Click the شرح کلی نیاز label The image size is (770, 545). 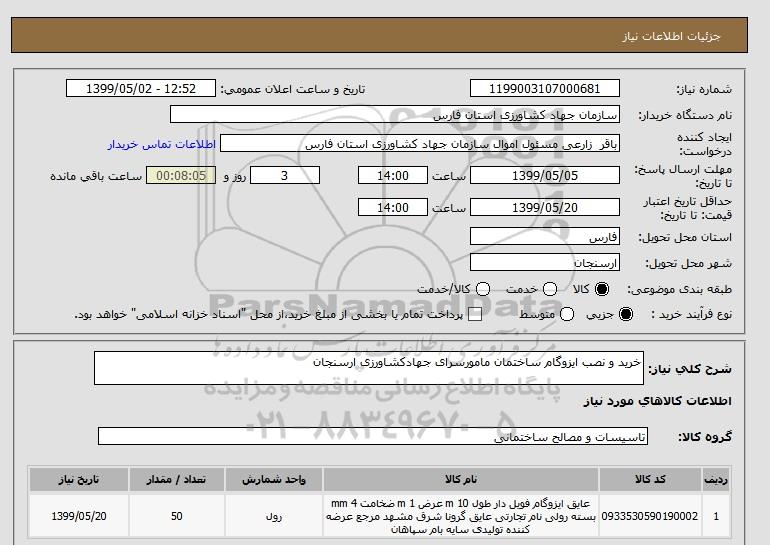[690, 369]
